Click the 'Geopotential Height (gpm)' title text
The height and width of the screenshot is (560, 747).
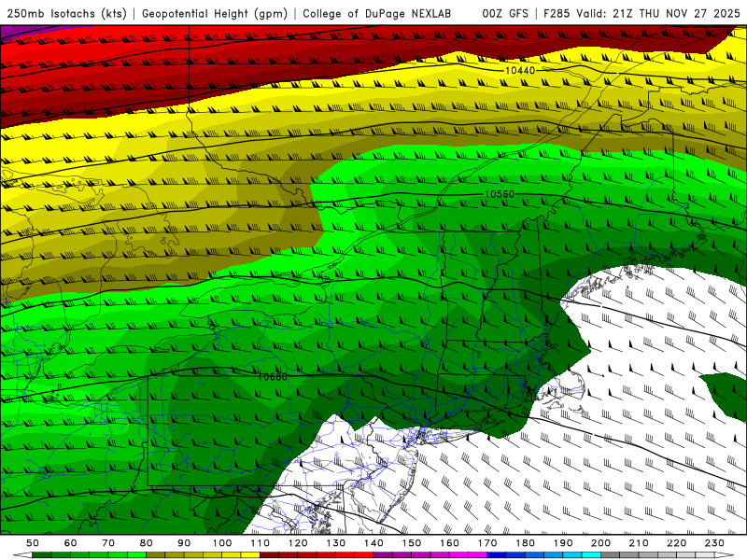[x=215, y=13]
